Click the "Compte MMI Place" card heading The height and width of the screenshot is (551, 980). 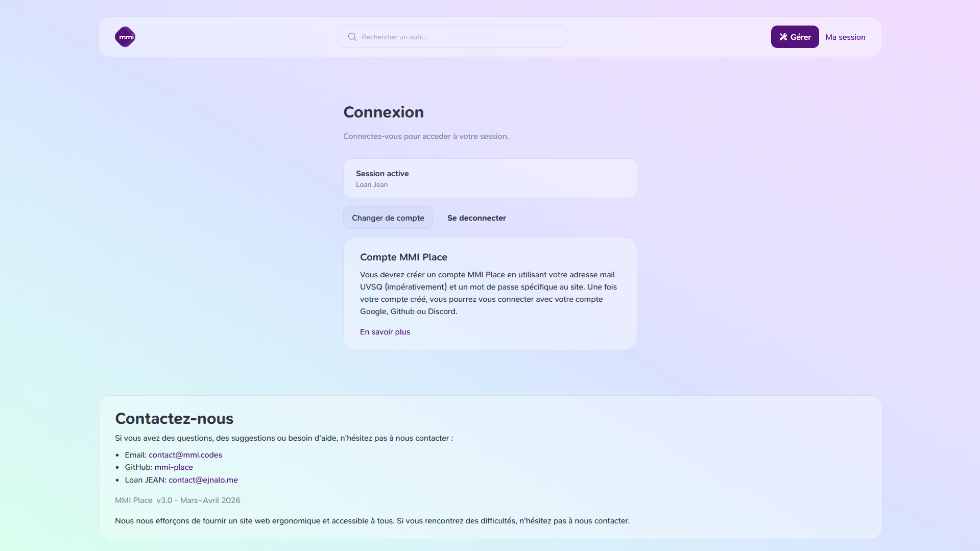[403, 257]
